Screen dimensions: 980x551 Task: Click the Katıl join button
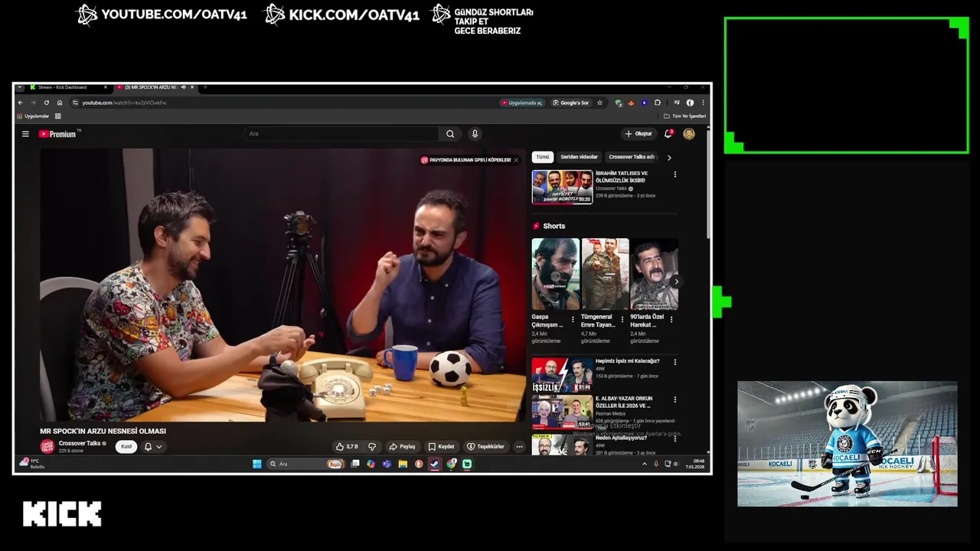pyautogui.click(x=126, y=447)
